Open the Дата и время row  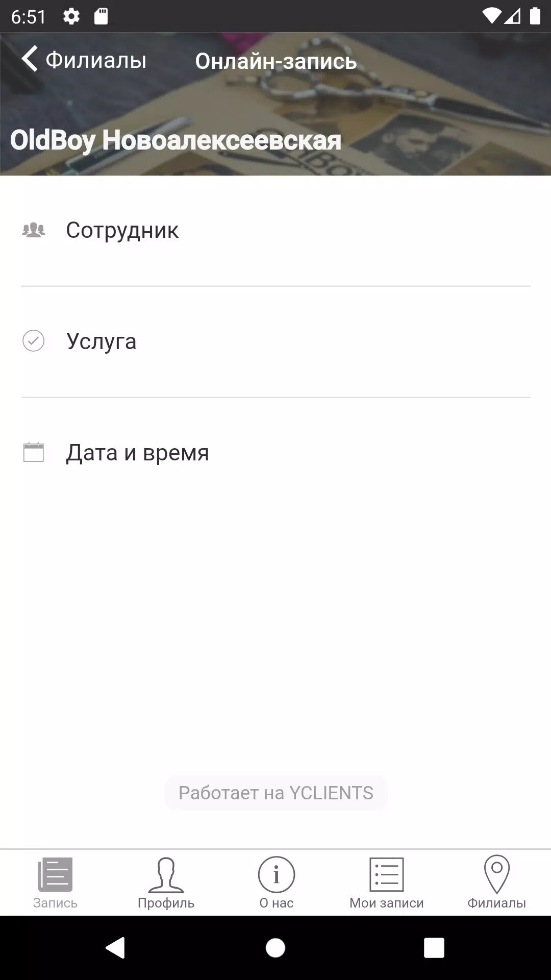[275, 453]
